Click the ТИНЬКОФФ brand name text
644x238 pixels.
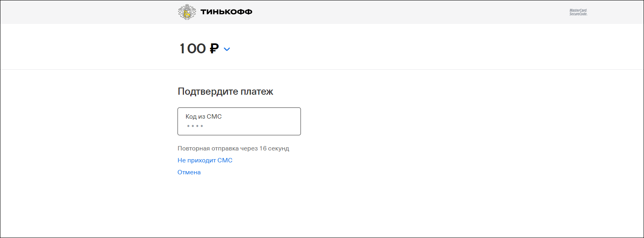coord(226,12)
